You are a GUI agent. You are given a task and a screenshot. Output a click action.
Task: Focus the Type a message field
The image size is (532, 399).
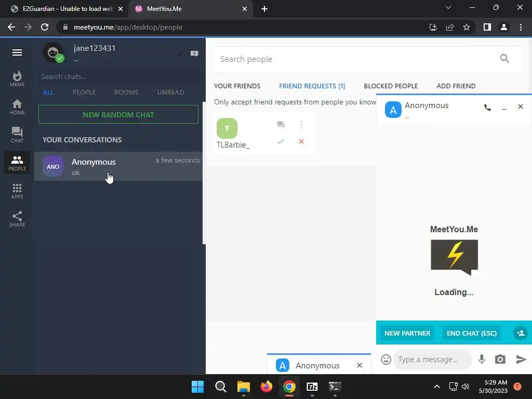433,360
